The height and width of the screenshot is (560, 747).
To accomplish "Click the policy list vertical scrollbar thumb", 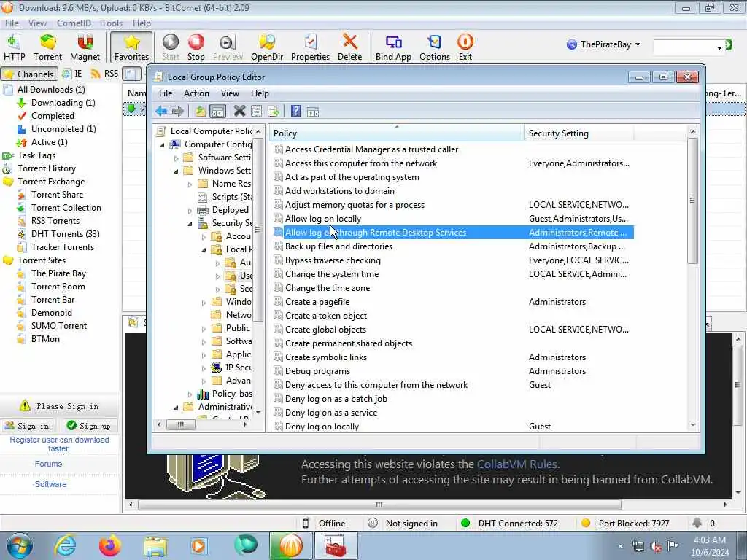I will click(693, 201).
